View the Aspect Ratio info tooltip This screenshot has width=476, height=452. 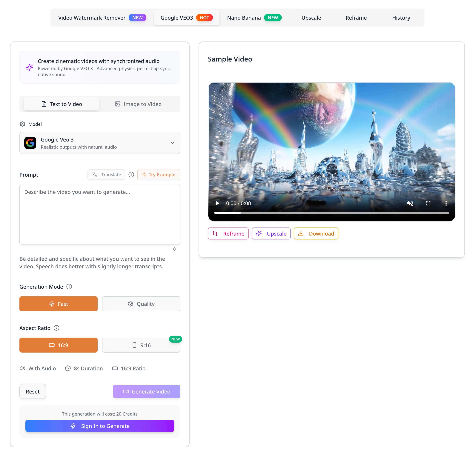coord(57,328)
